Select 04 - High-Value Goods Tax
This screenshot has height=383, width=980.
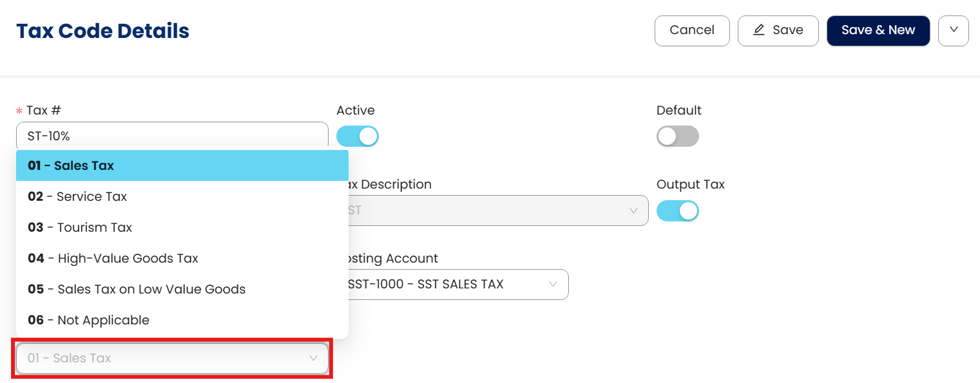(182, 258)
